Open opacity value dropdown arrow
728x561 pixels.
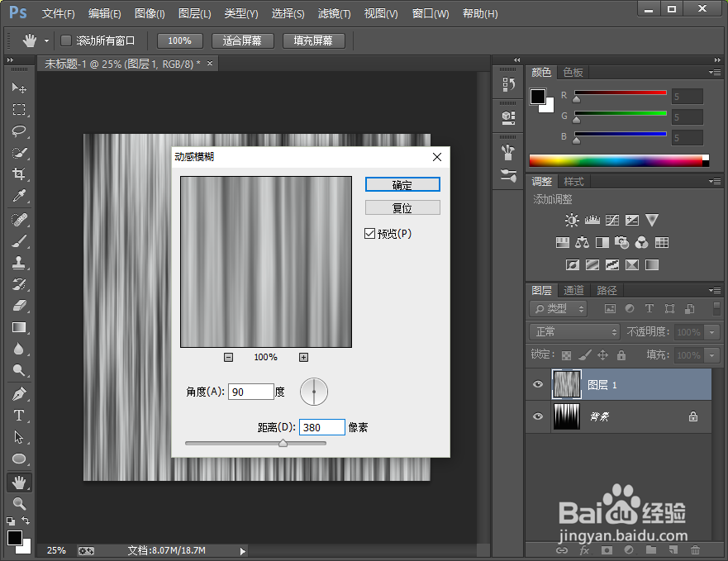click(x=711, y=331)
